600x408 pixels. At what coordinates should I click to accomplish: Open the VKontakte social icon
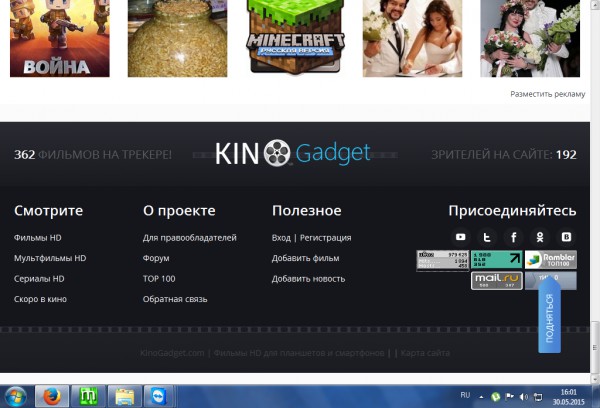pyautogui.click(x=566, y=237)
